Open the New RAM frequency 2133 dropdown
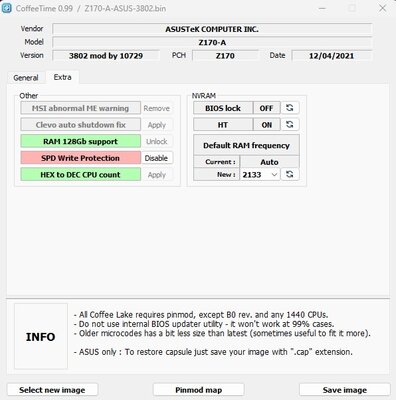Image resolution: width=396 pixels, height=400 pixels. (260, 174)
